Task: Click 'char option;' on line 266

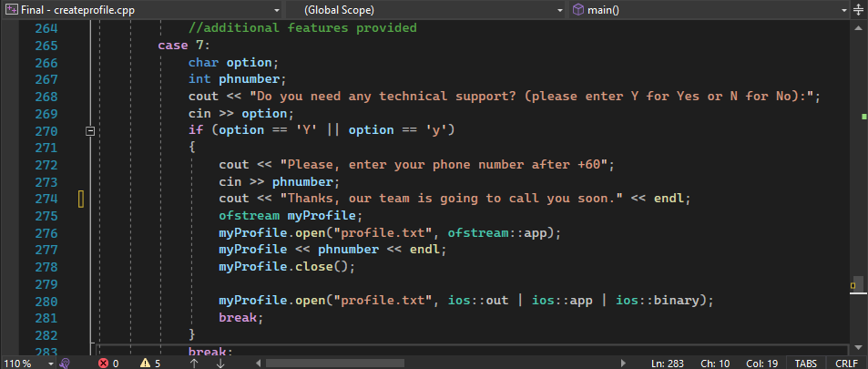Action: tap(233, 63)
